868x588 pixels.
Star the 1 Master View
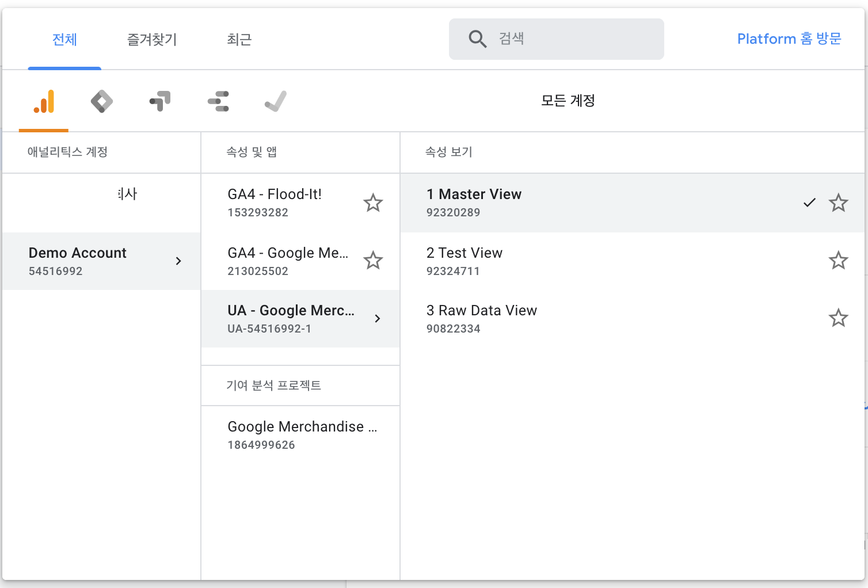pos(838,203)
